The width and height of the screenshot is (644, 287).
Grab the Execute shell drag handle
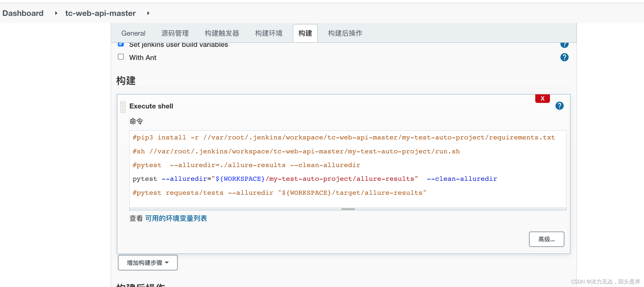(x=123, y=107)
